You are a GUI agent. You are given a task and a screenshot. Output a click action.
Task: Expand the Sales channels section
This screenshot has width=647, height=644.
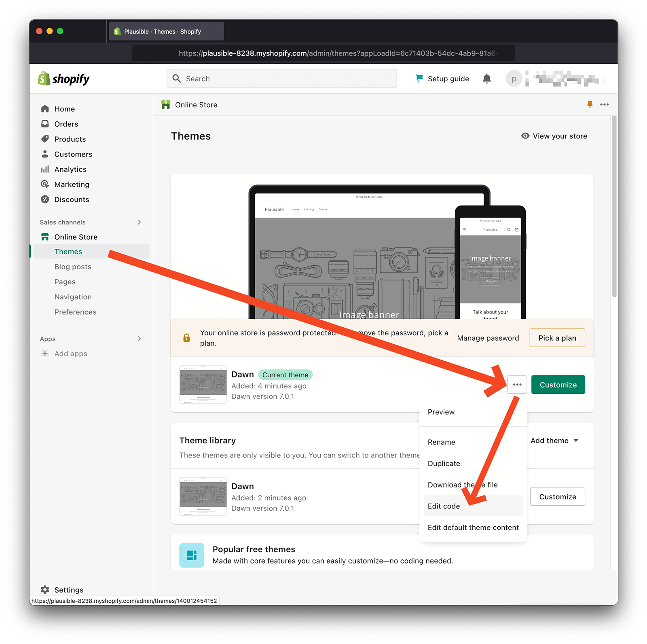click(139, 222)
